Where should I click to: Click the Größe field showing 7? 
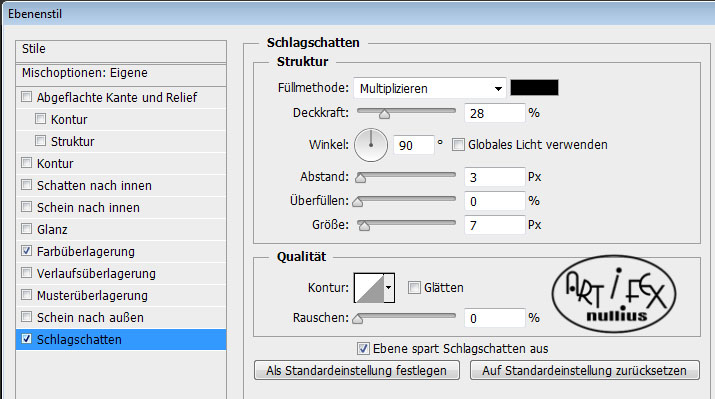coord(495,225)
